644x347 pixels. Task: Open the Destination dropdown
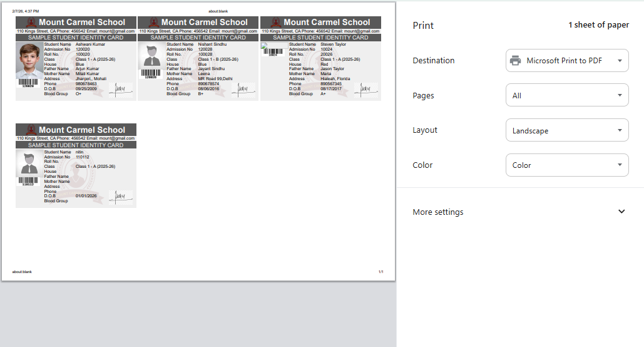pos(567,61)
